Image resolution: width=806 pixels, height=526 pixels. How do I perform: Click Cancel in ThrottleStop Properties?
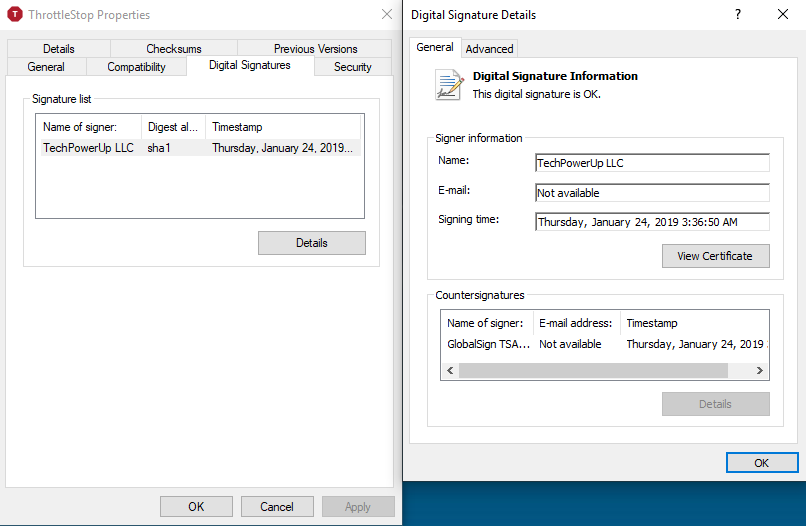(x=277, y=507)
